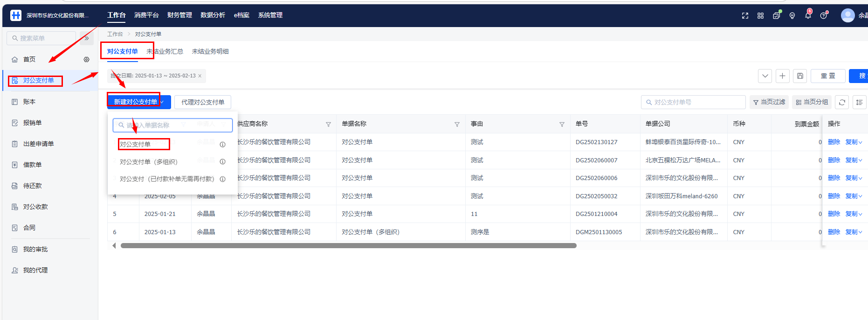The height and width of the screenshot is (320, 868).
Task: Click the refresh table icon
Action: coord(842,102)
